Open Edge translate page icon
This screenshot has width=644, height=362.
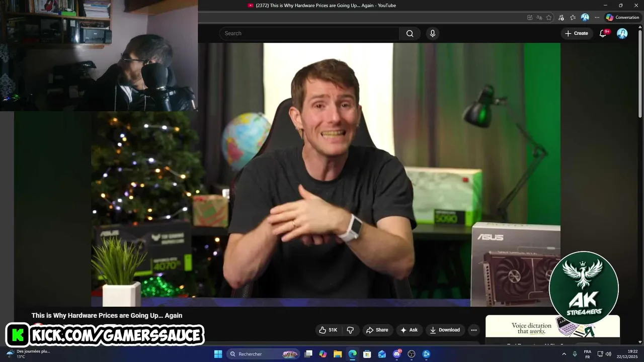(539, 17)
